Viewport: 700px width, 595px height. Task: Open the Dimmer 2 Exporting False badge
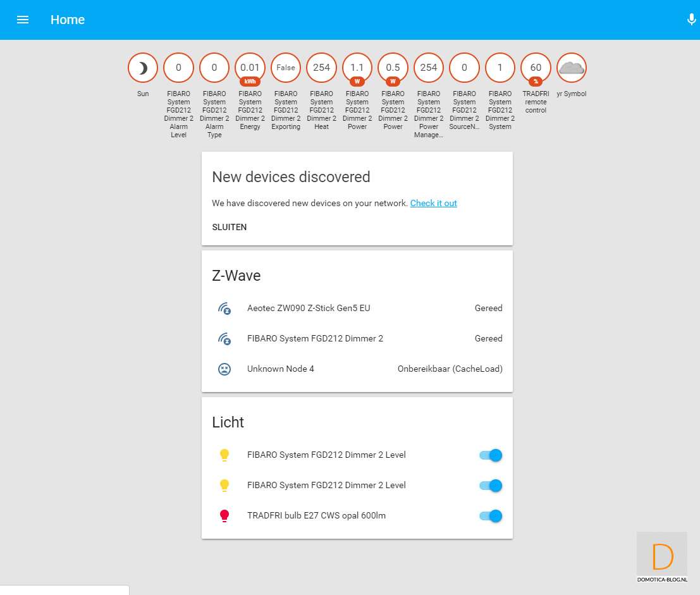286,68
